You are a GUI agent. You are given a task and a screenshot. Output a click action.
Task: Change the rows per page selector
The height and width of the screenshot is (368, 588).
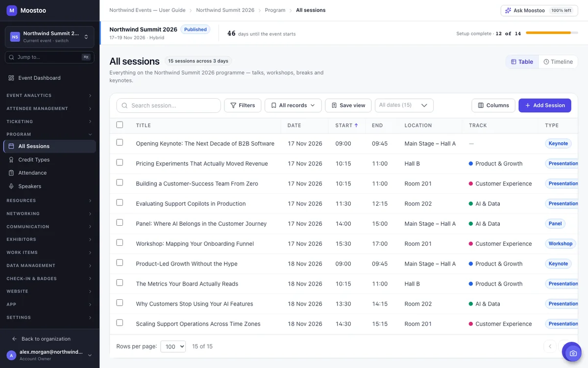(173, 346)
